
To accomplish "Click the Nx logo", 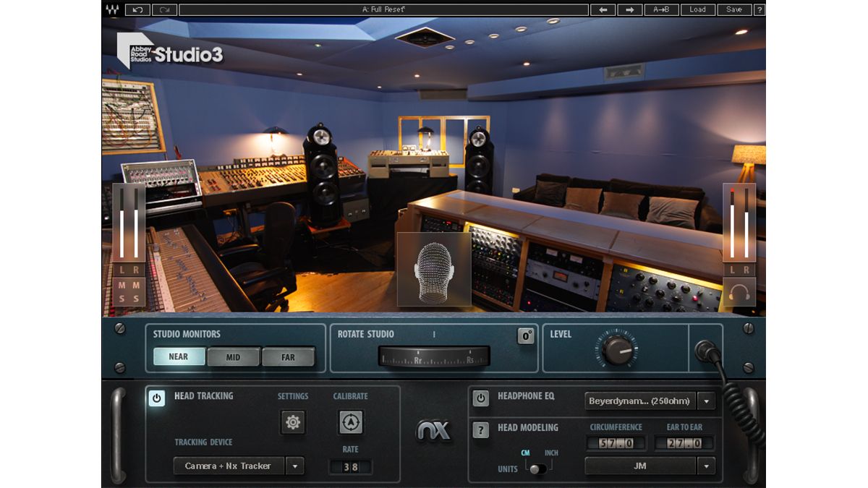I will coord(434,431).
